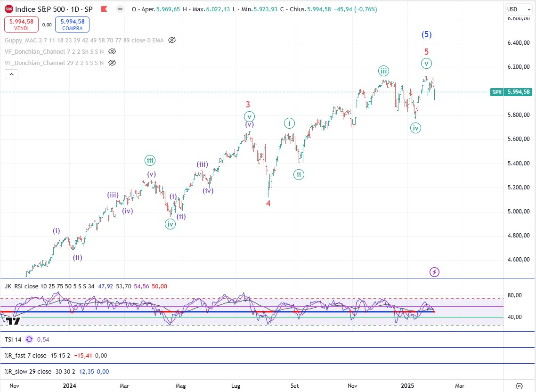Select the red 3 wave label
Viewport: 536px width, 392px height.
click(248, 104)
